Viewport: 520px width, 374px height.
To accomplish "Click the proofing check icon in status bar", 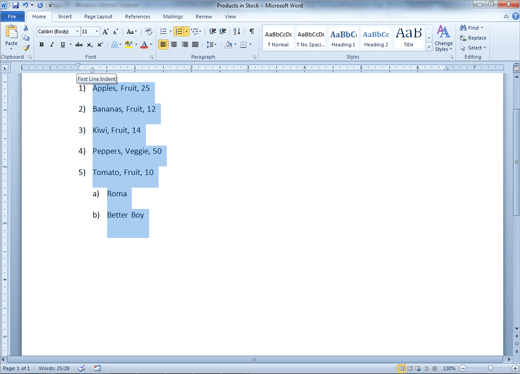I will (x=82, y=368).
